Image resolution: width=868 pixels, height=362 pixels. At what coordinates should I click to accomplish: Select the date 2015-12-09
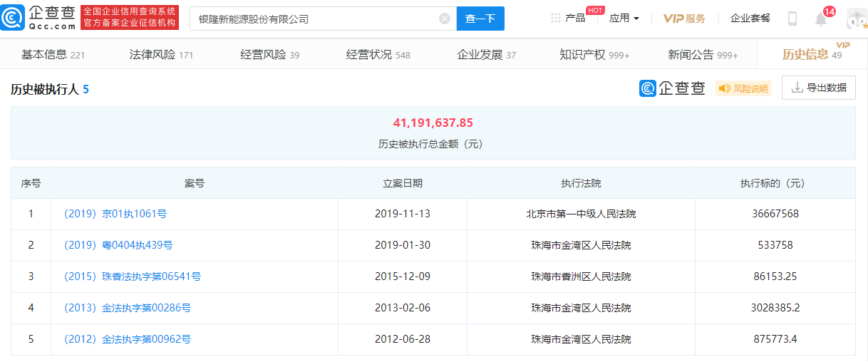click(403, 276)
